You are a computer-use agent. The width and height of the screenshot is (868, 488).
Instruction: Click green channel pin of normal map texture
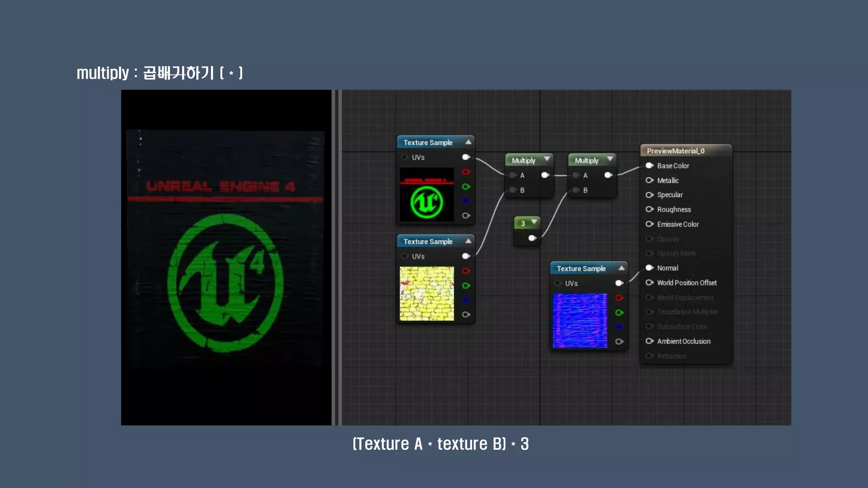(x=619, y=313)
